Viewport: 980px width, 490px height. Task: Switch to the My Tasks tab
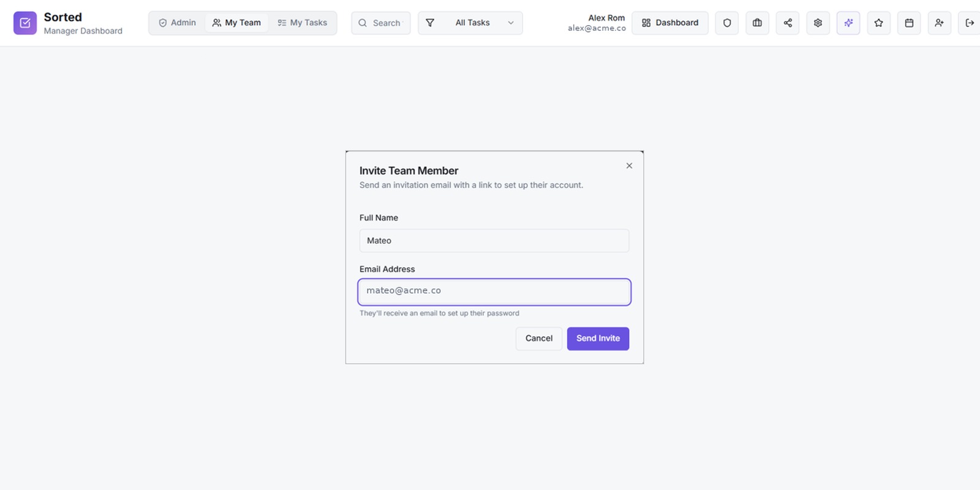tap(302, 23)
